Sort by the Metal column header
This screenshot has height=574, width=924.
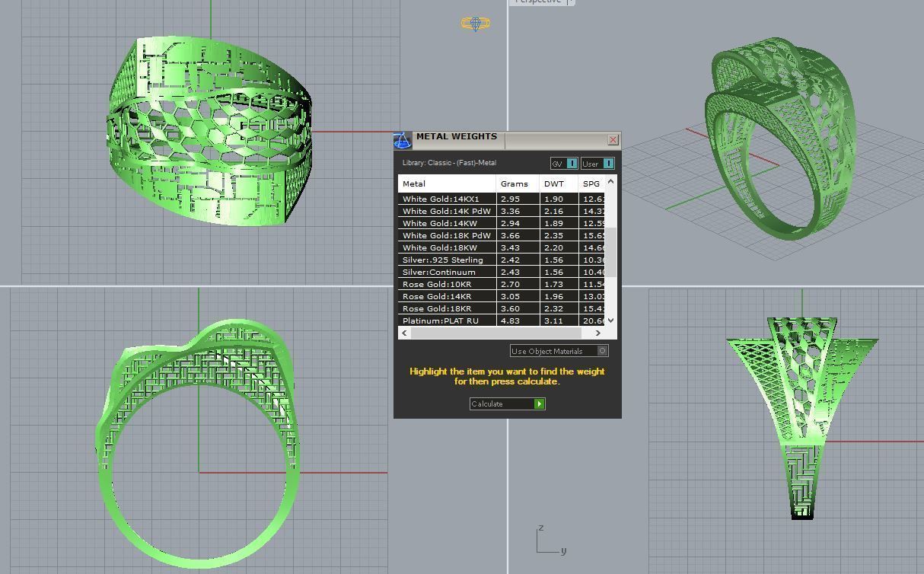click(447, 183)
